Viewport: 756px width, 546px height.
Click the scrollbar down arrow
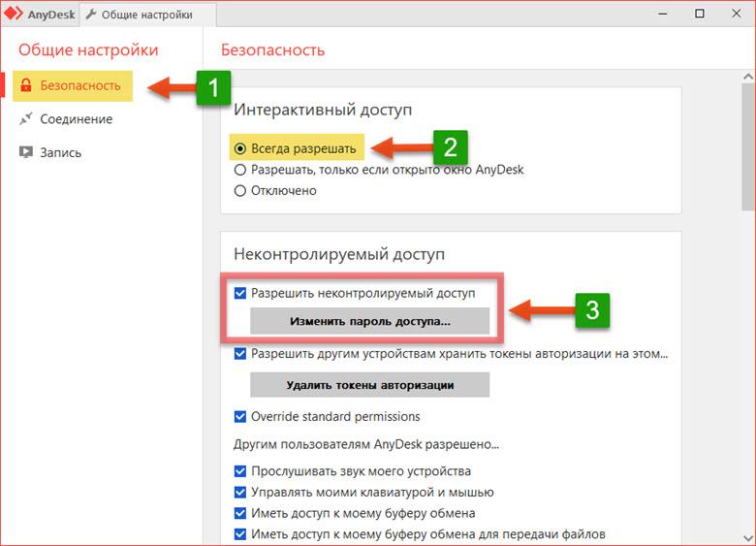coord(748,538)
